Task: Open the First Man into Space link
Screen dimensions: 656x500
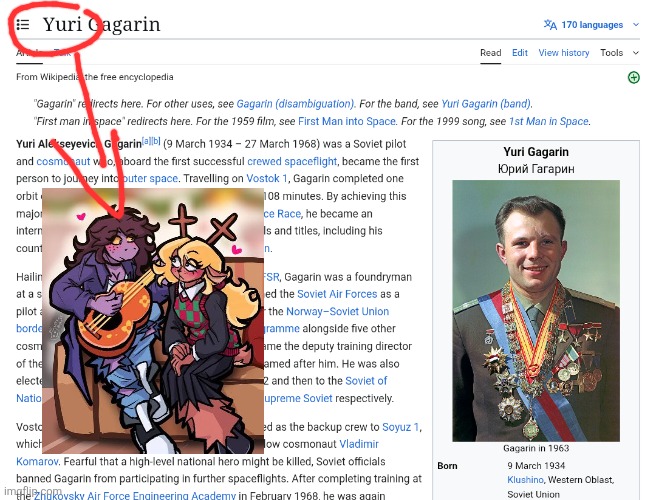Action: pyautogui.click(x=347, y=121)
